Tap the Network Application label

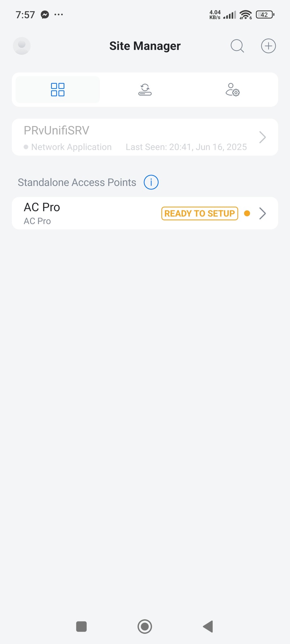click(x=71, y=147)
